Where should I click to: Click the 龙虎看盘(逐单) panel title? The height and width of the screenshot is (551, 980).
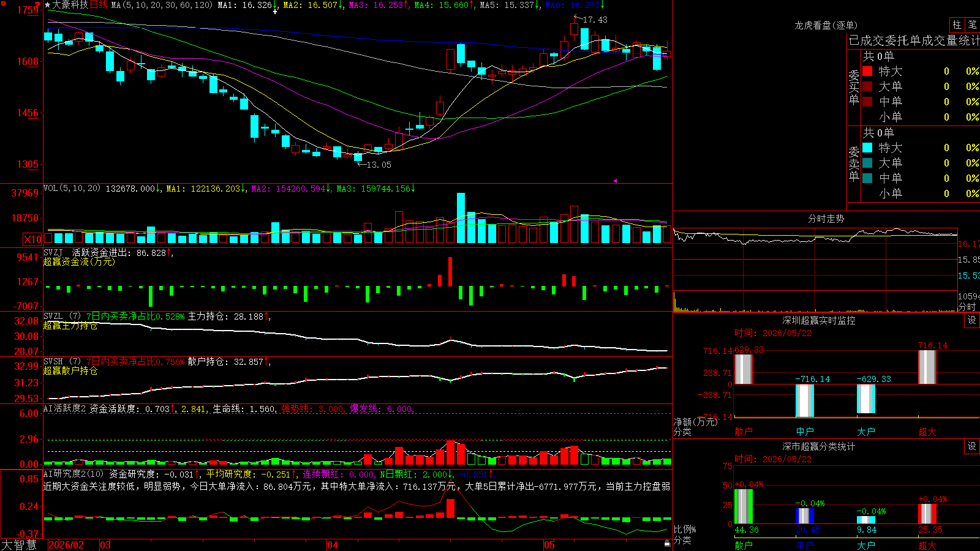tap(826, 25)
